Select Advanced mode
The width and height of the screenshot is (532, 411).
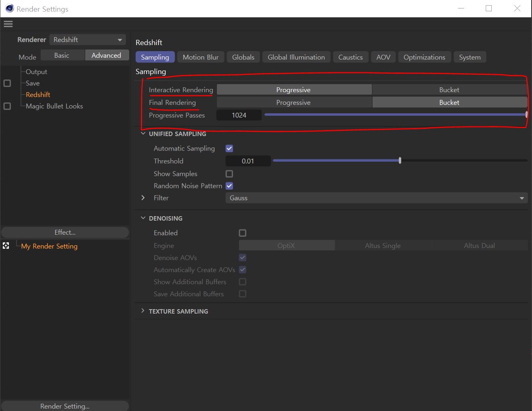click(107, 56)
